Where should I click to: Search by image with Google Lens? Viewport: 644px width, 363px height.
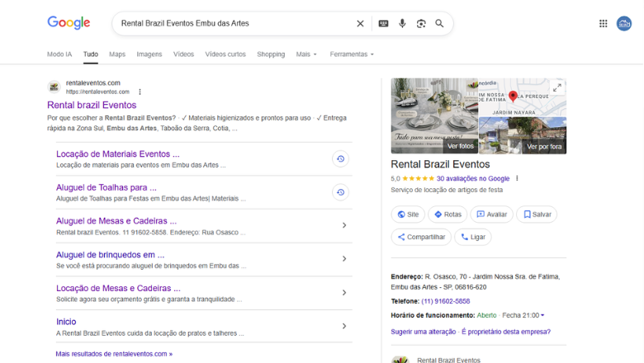click(x=421, y=24)
